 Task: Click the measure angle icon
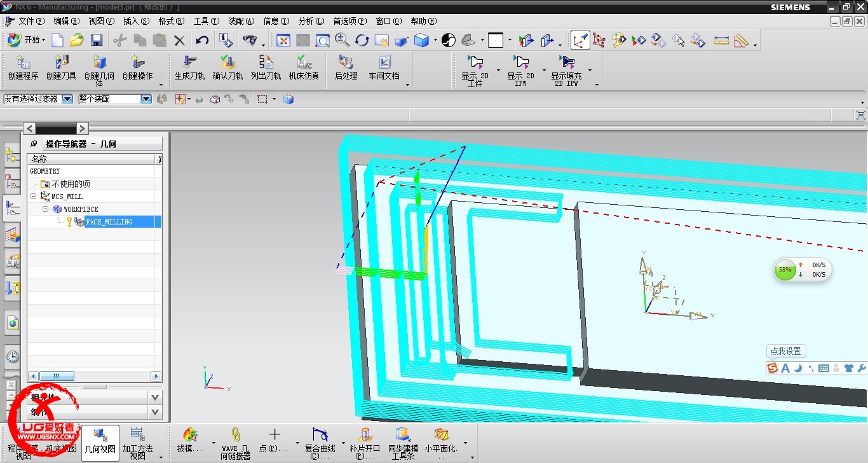(741, 40)
